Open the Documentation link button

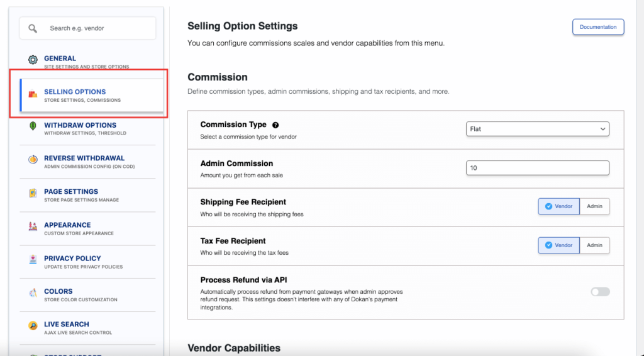(x=598, y=27)
